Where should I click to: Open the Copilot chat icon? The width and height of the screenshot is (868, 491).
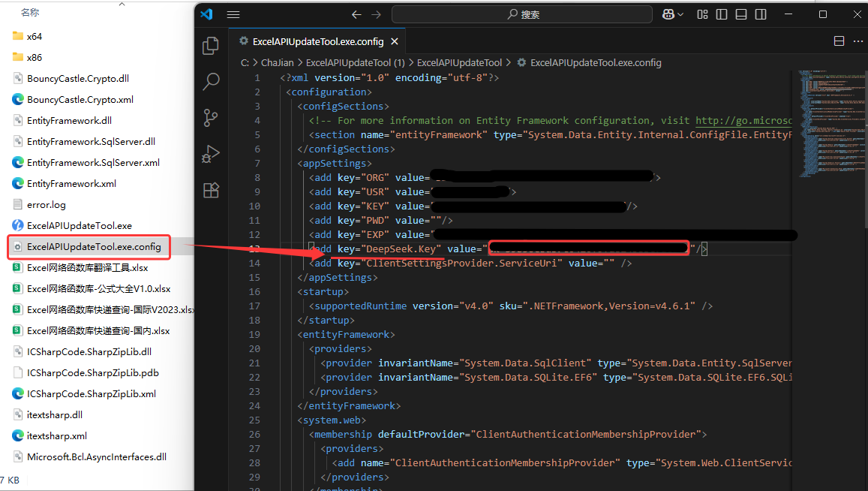pos(668,14)
